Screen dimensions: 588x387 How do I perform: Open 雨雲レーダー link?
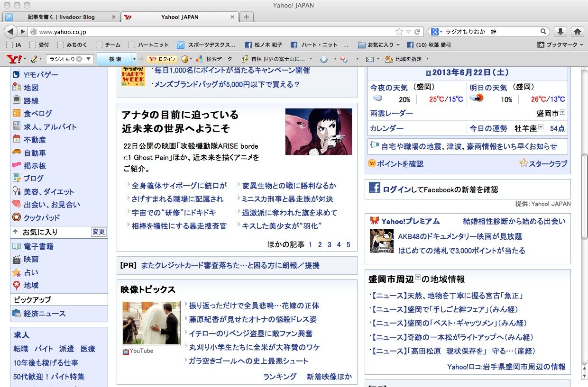pyautogui.click(x=392, y=113)
